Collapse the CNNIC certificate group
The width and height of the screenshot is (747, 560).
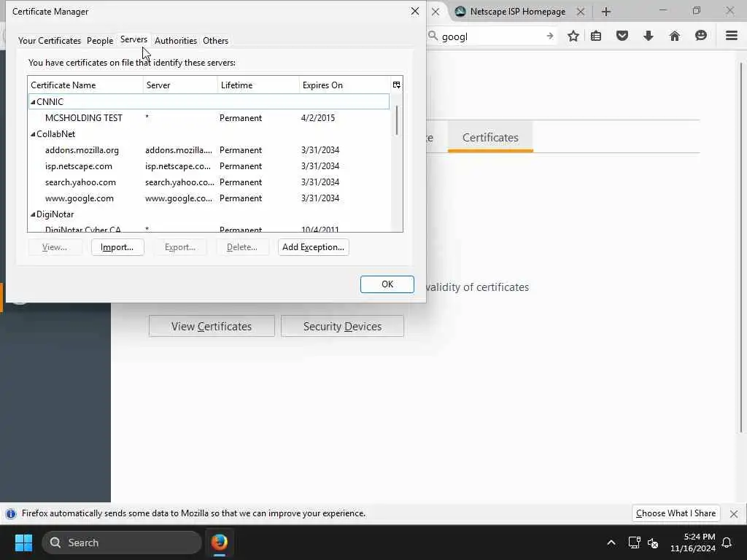(x=33, y=102)
